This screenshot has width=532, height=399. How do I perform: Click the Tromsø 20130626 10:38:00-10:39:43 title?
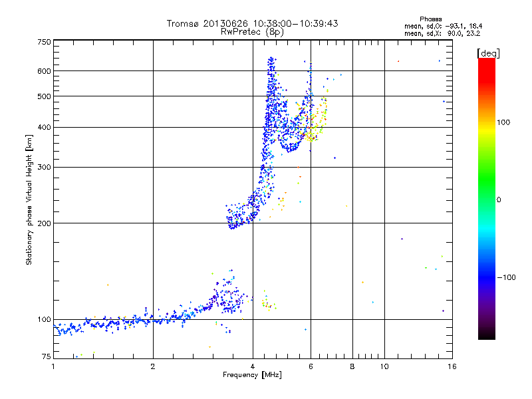click(252, 23)
